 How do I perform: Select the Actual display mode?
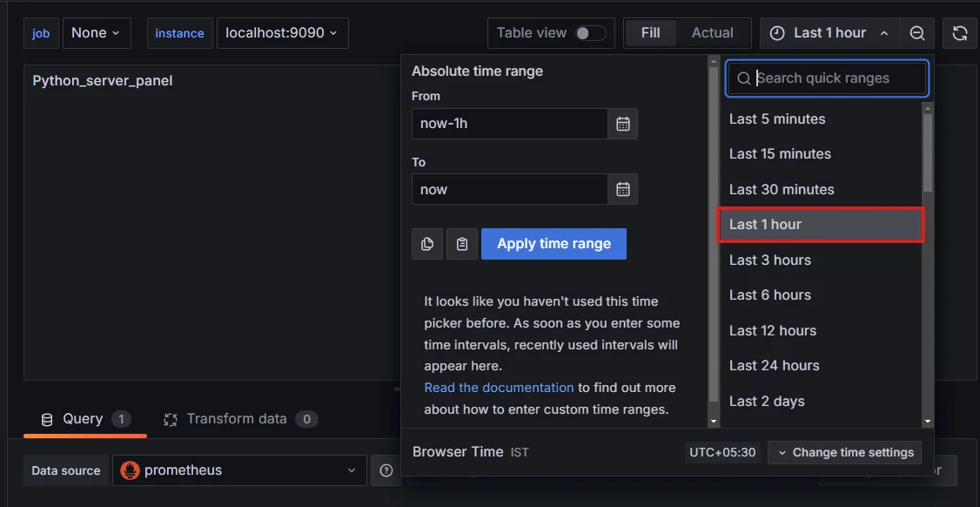(x=712, y=33)
